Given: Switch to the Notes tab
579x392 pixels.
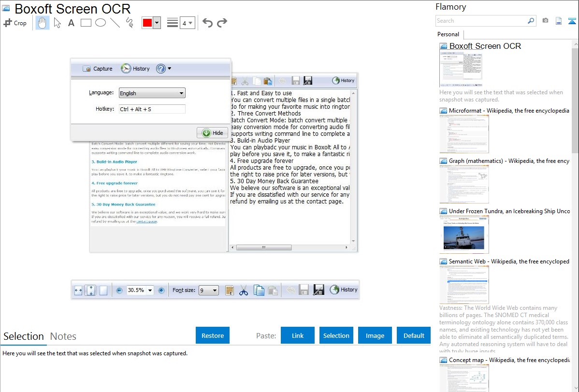Looking at the screenshot, I should click(63, 336).
